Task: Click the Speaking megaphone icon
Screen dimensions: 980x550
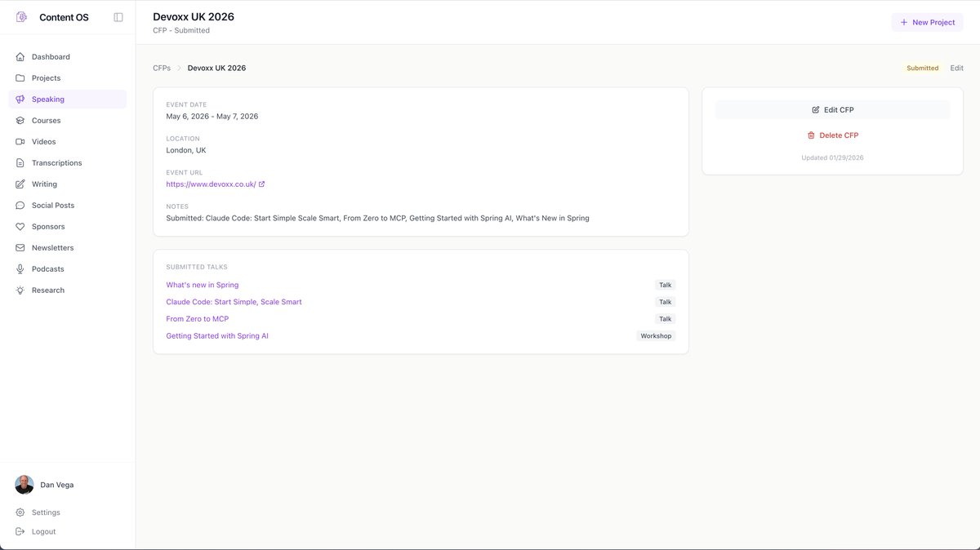Action: (x=20, y=100)
